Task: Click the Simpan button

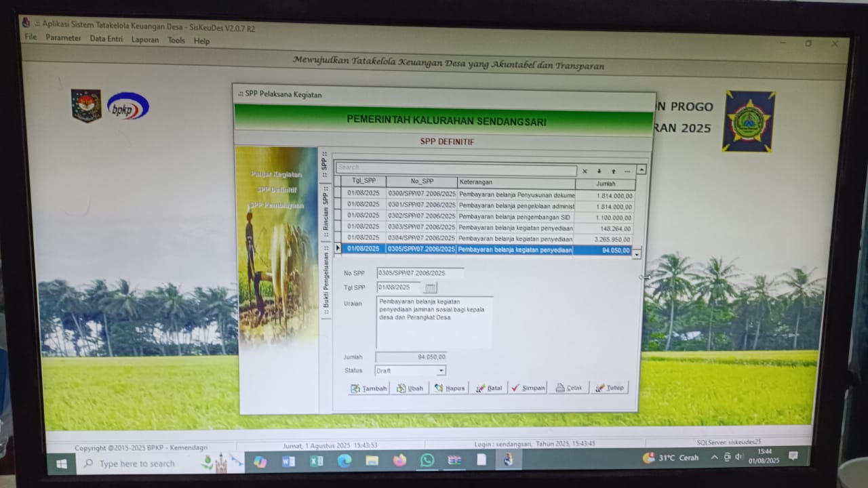Action: click(528, 388)
